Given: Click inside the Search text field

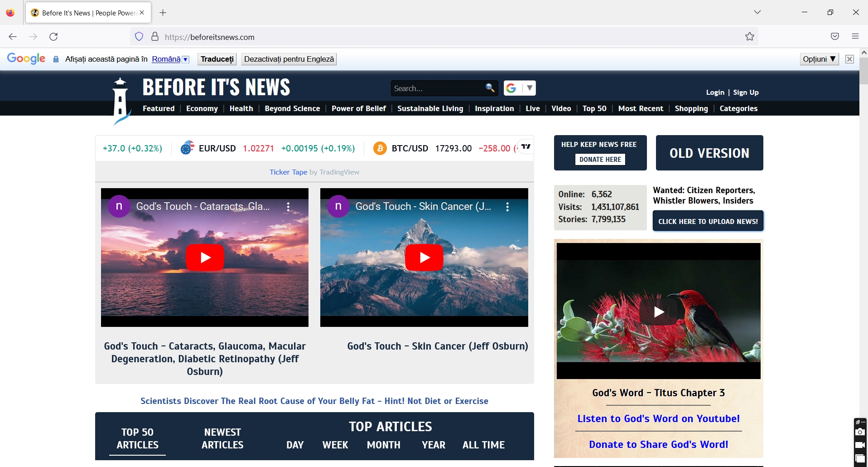Looking at the screenshot, I should 435,88.
